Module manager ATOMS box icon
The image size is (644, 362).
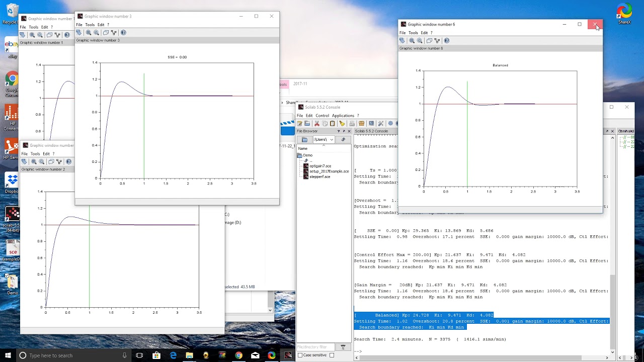point(361,123)
